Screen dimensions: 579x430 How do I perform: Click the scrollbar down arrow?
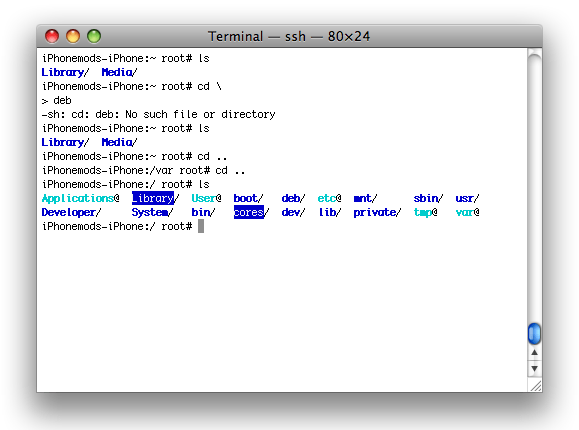(534, 369)
